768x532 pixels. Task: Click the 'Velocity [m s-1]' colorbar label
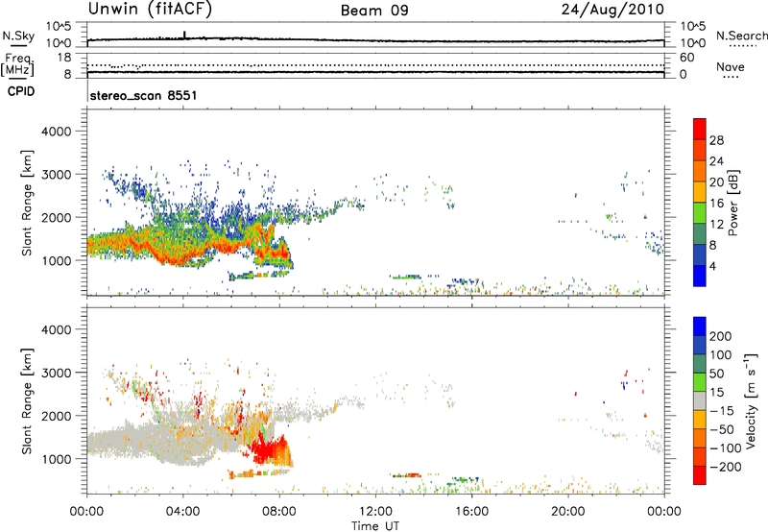pyautogui.click(x=751, y=400)
